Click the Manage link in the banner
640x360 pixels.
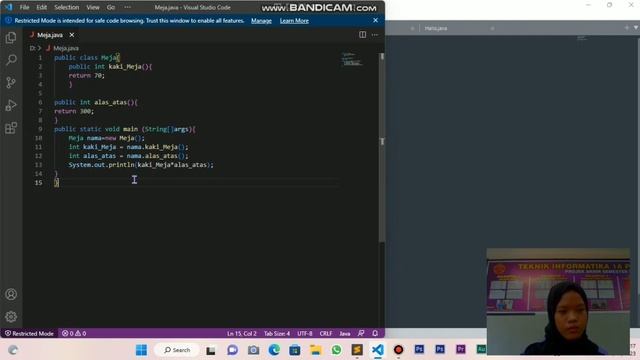click(x=261, y=20)
